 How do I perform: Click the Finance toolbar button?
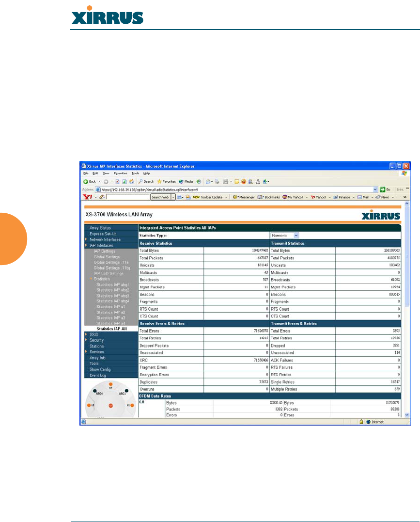[x=342, y=197]
